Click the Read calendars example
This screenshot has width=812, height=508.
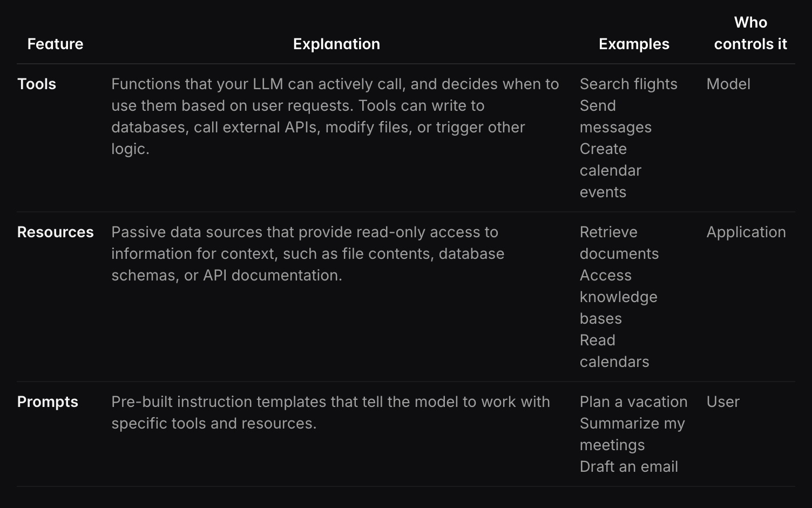pyautogui.click(x=614, y=351)
